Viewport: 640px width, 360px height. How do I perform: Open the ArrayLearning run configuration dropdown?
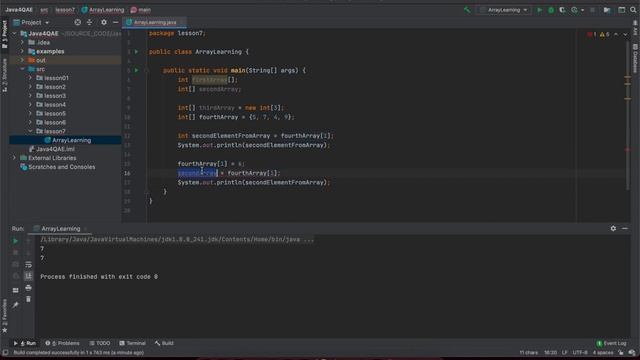pos(504,10)
